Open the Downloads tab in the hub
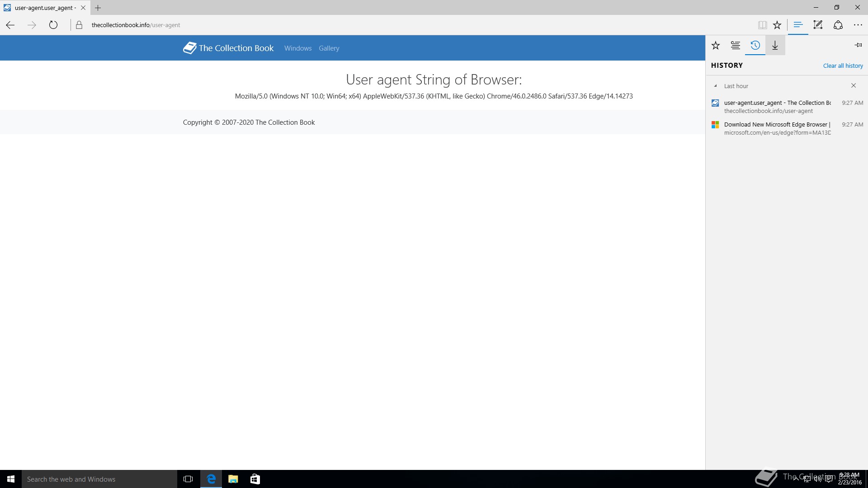Viewport: 868px width, 488px height. [x=775, y=45]
